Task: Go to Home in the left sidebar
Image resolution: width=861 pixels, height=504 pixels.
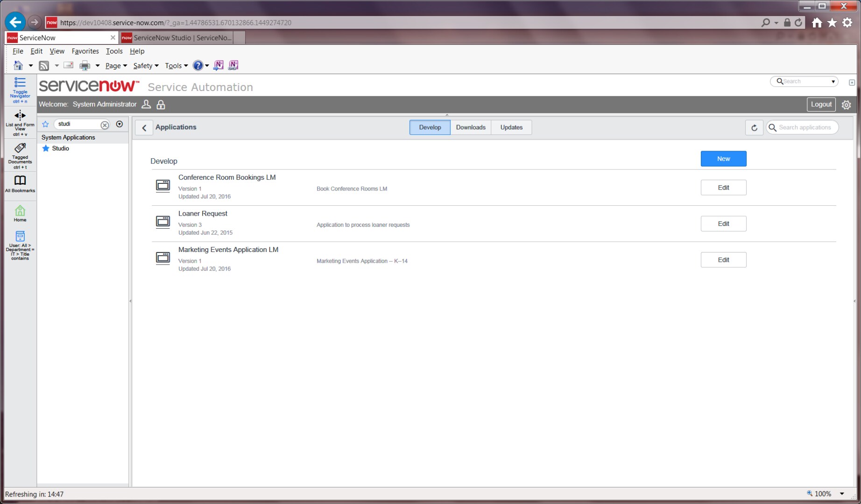Action: [x=20, y=213]
